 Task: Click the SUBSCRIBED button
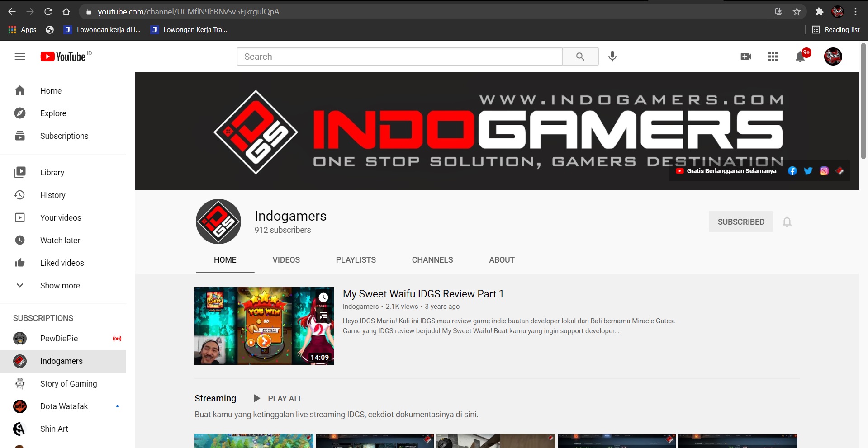click(741, 222)
